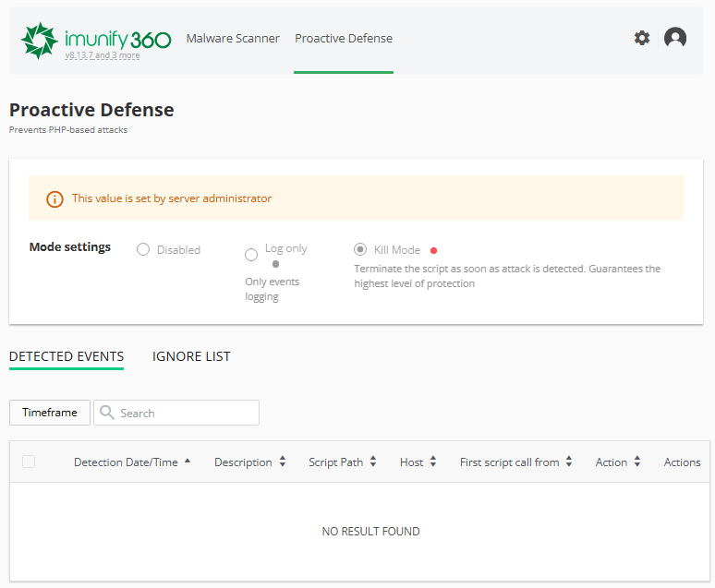Click the red indicator dot beside Kill Mode
This screenshot has width=715, height=588.
tap(433, 250)
